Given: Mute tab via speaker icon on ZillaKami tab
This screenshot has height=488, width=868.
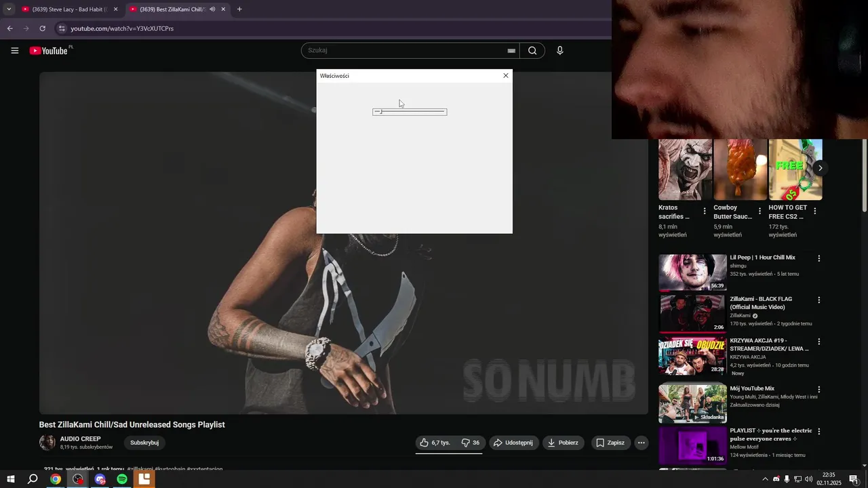Looking at the screenshot, I should (x=212, y=9).
